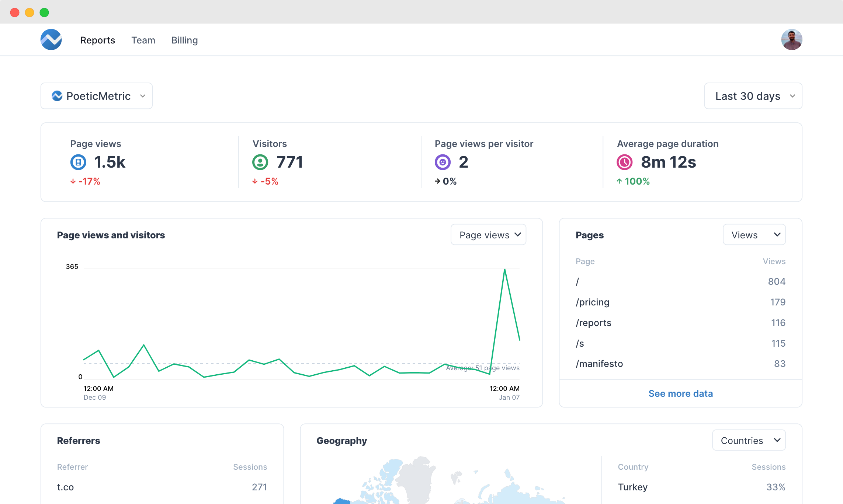Click the user profile avatar top right

[x=792, y=39]
